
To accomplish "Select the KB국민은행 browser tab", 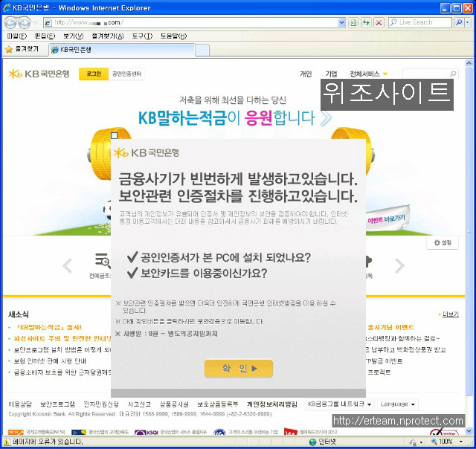I will [121, 50].
